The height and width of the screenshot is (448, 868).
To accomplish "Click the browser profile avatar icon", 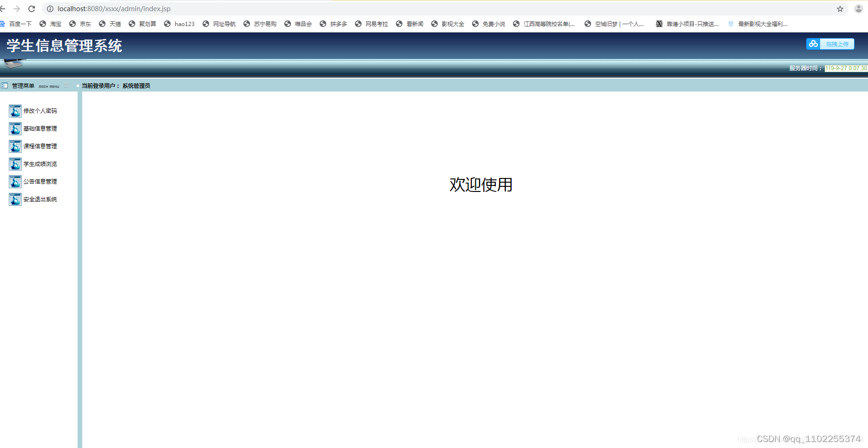I will [858, 8].
